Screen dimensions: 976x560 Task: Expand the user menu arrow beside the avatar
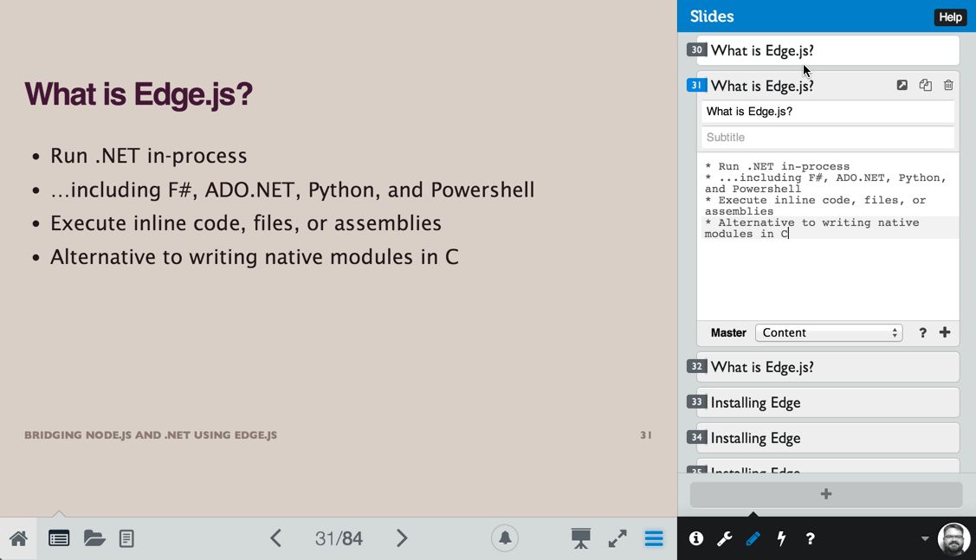point(925,538)
